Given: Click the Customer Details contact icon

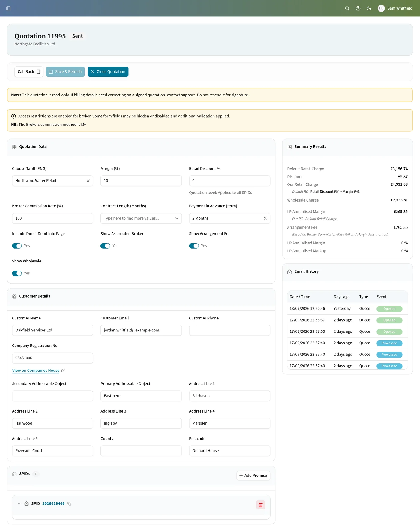Looking at the screenshot, I should point(14,296).
